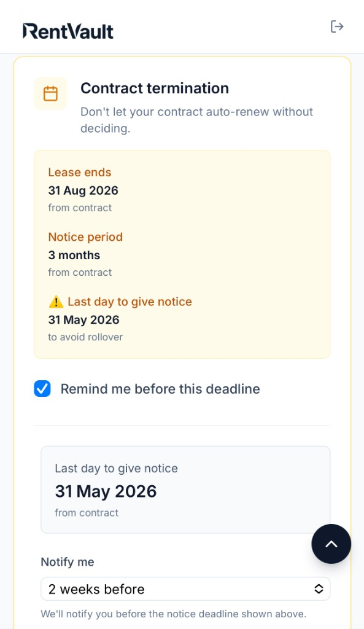This screenshot has width=364, height=629.
Task: Click the calendar icon beside Contract termination
Action: tap(51, 93)
